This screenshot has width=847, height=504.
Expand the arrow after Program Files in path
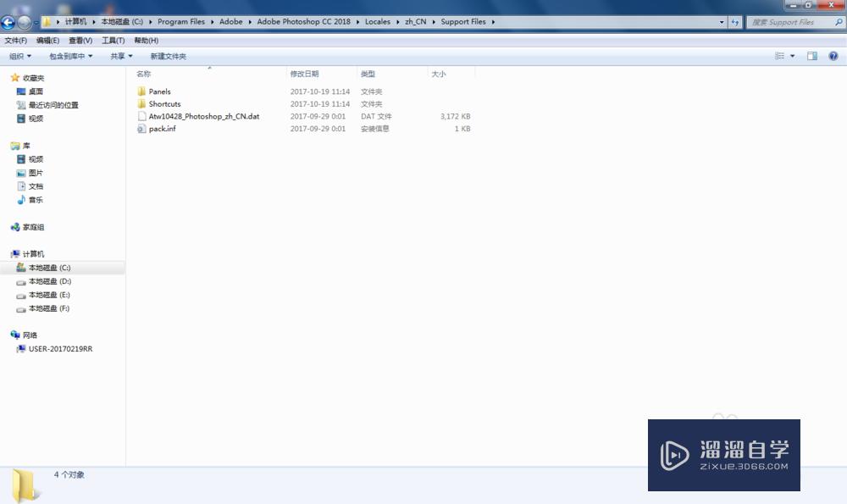213,22
